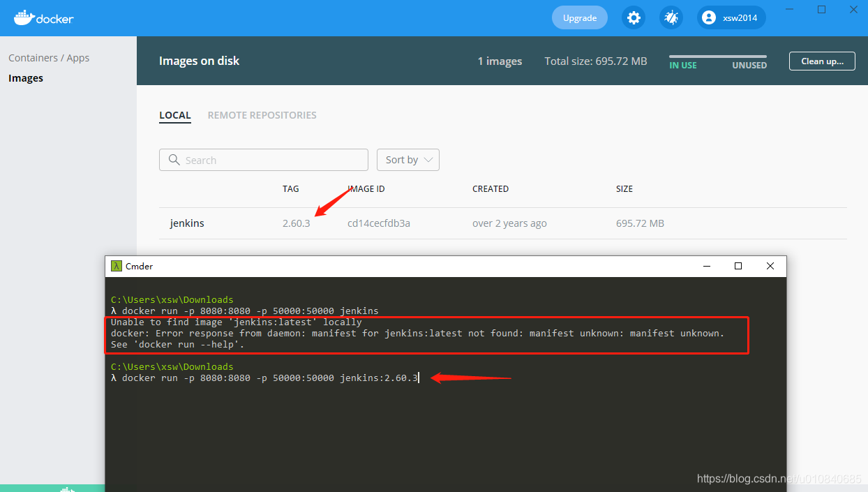This screenshot has width=868, height=492.
Task: Click 'over 2 years ago' cell
Action: (509, 223)
